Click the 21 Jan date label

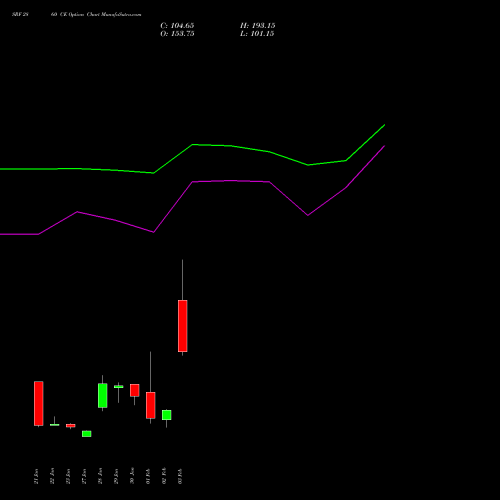(x=36, y=476)
